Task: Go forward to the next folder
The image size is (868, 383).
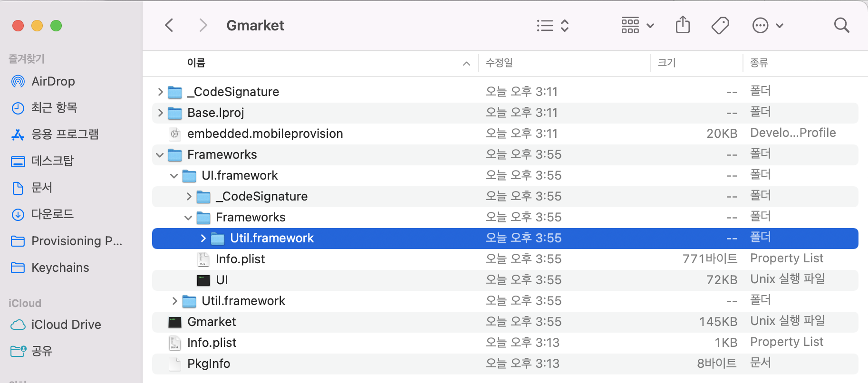Action: (203, 25)
